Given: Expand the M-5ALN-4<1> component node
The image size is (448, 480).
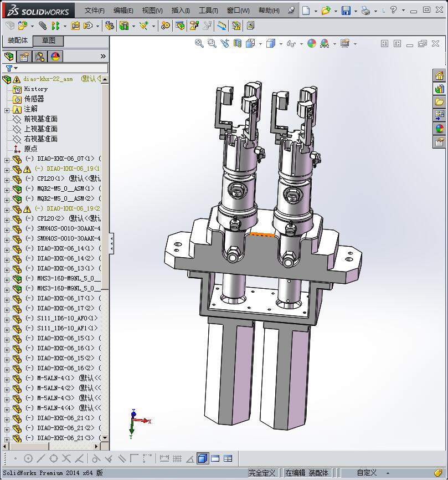Looking at the screenshot, I should point(7,380).
